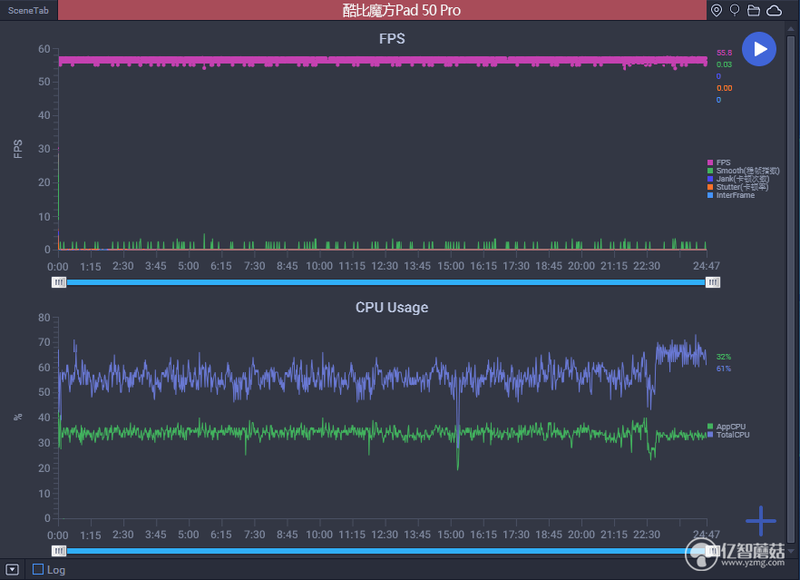
Task: Start recording with the blue play button
Action: point(759,49)
